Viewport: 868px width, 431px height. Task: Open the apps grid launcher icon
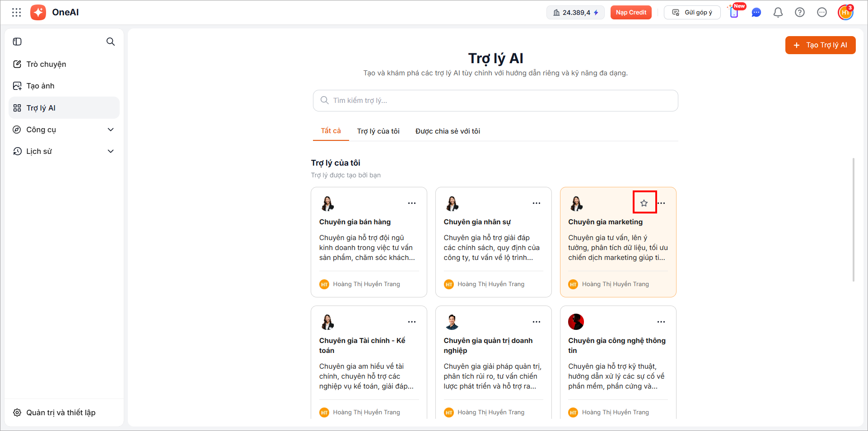[x=17, y=13]
